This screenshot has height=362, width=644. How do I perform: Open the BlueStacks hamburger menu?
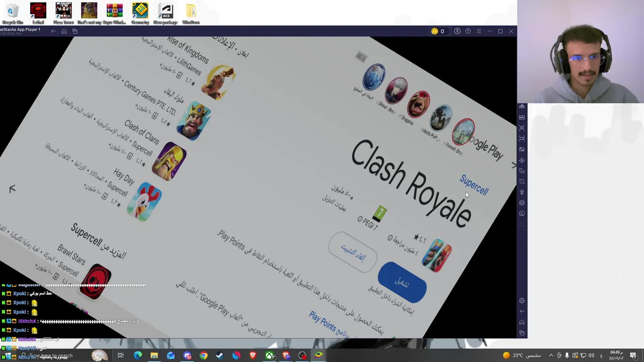[478, 31]
